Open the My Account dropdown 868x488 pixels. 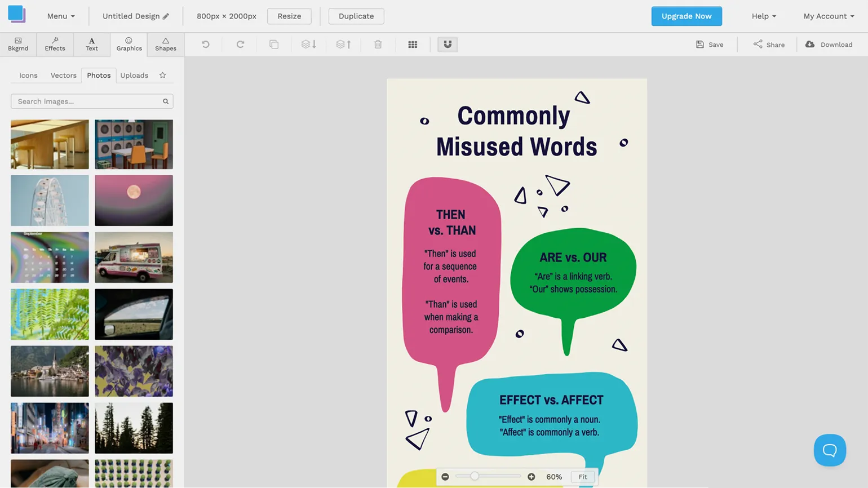(828, 16)
